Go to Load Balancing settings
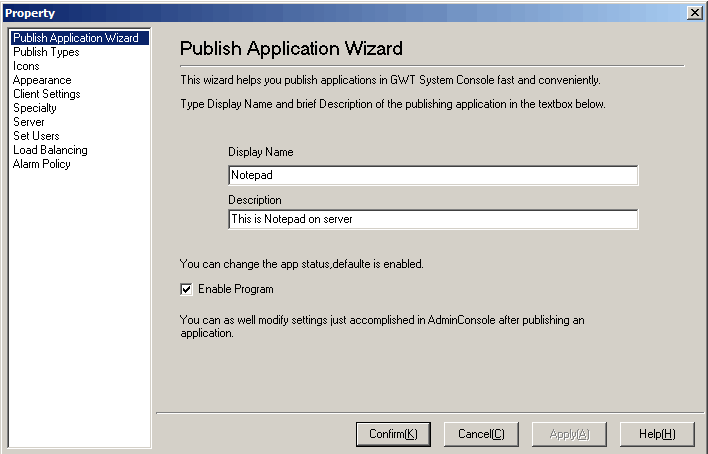This screenshot has width=708, height=454. [50, 150]
